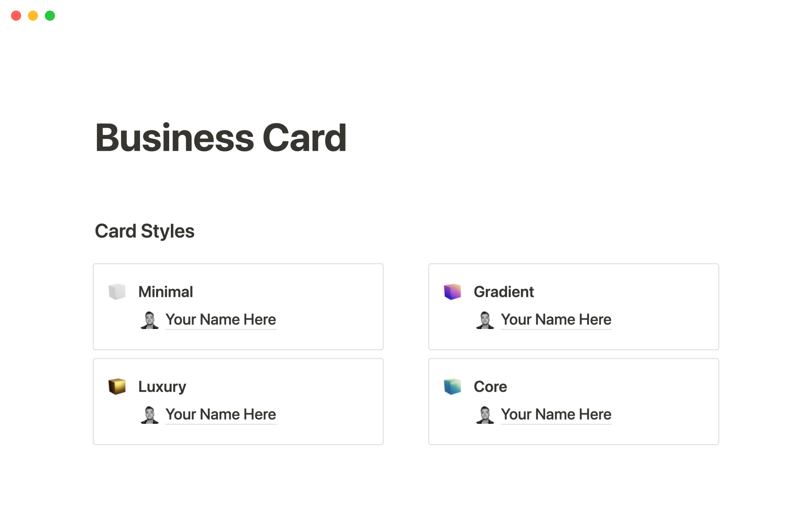Select the Core card style title
812x508 pixels.
490,387
